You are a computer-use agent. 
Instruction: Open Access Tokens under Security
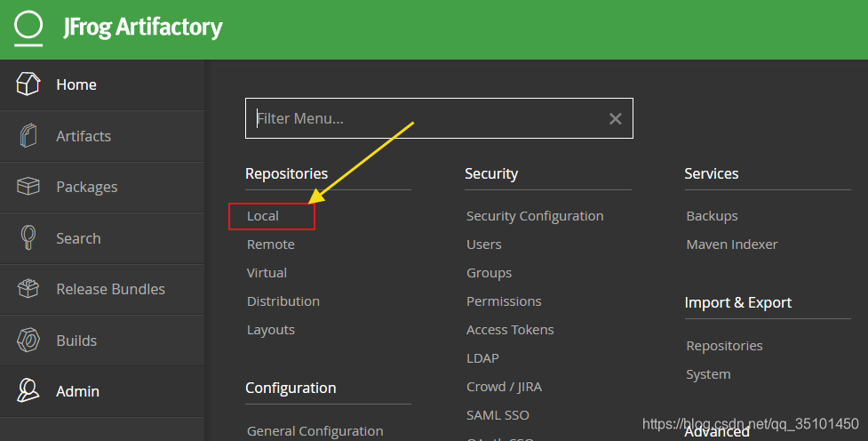510,330
